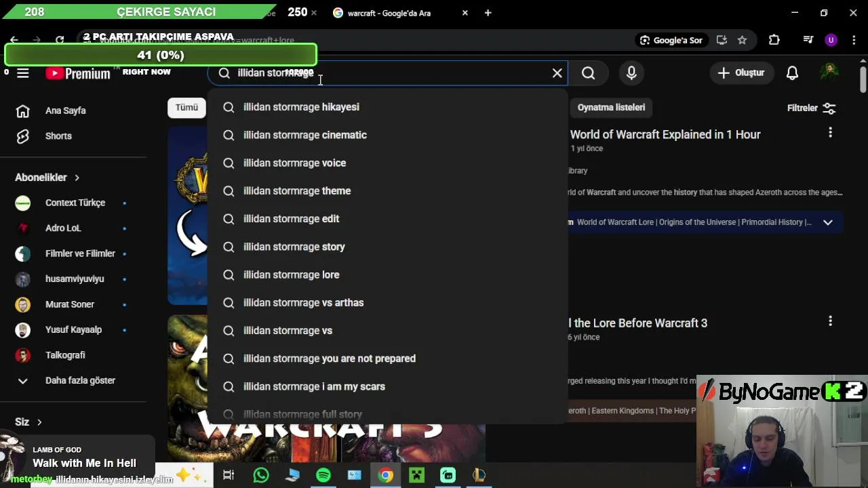Open Minecraft from the taskbar
Image resolution: width=868 pixels, height=488 pixels.
(417, 475)
